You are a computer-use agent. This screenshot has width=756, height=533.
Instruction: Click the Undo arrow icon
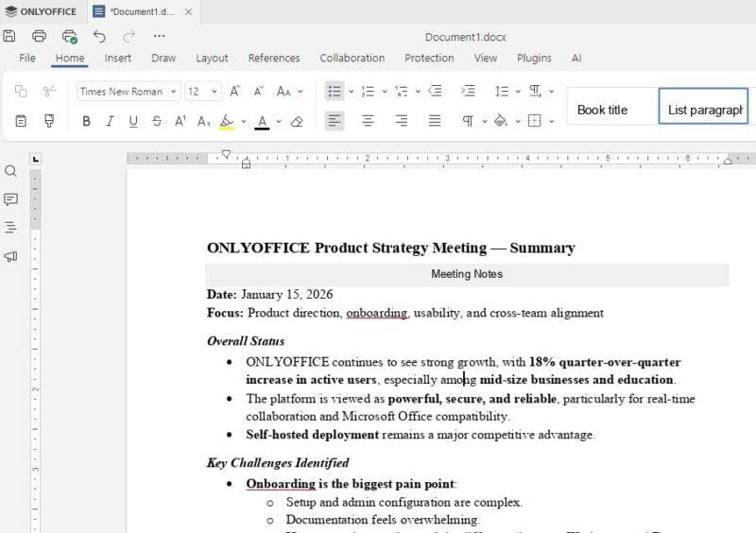click(x=99, y=36)
